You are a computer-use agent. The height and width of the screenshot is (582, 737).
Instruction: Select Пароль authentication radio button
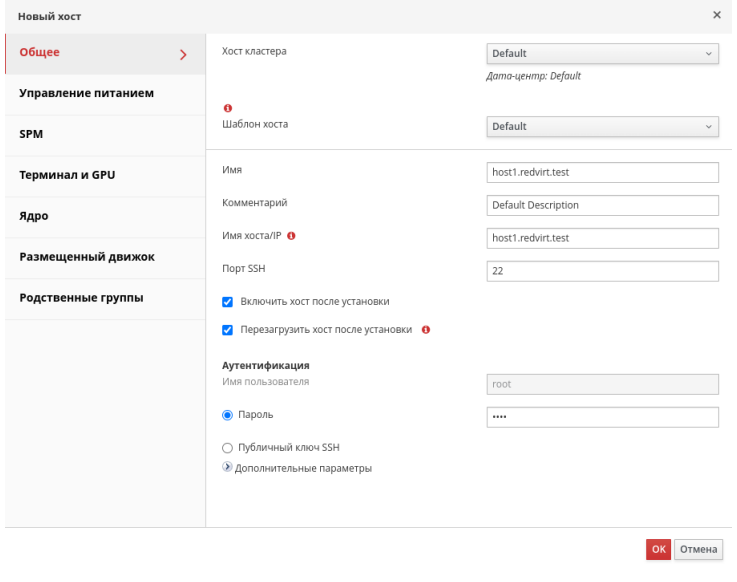[x=227, y=415]
